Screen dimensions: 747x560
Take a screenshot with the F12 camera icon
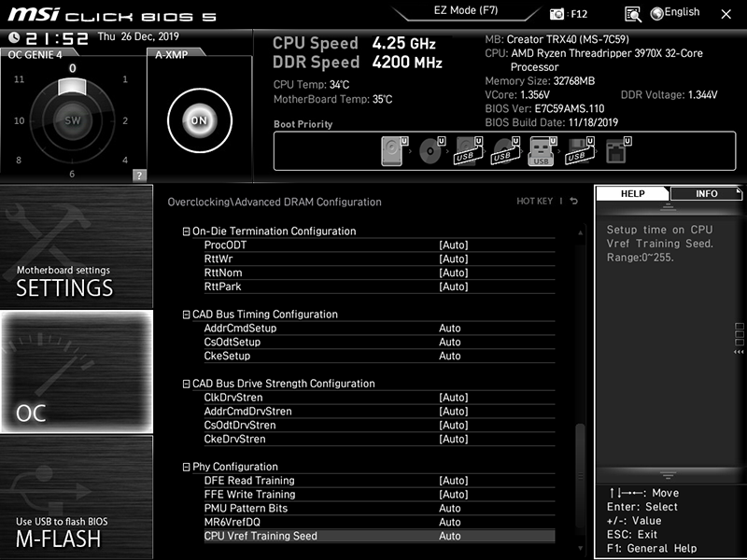tap(557, 14)
